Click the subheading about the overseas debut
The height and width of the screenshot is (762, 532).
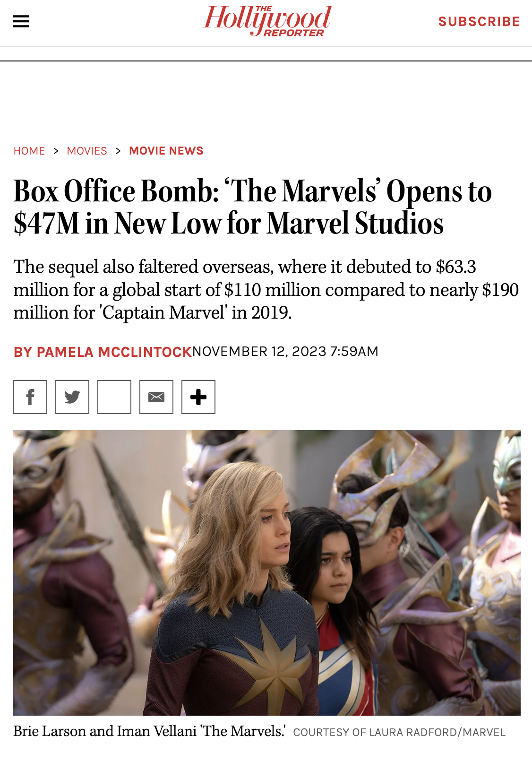point(266,290)
